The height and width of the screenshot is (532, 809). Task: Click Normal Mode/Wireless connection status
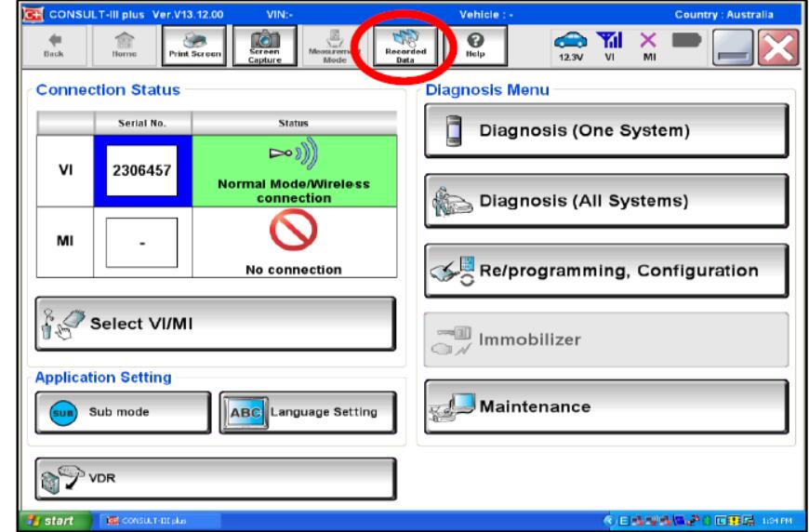[294, 171]
